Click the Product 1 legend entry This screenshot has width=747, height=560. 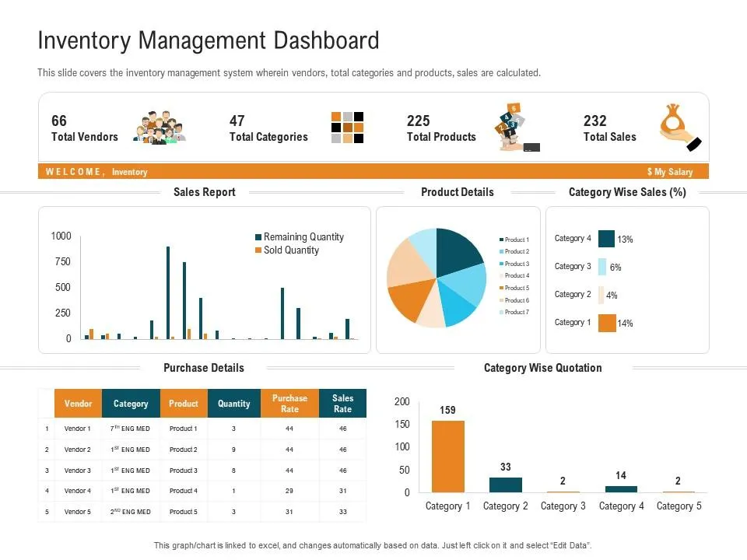(514, 240)
